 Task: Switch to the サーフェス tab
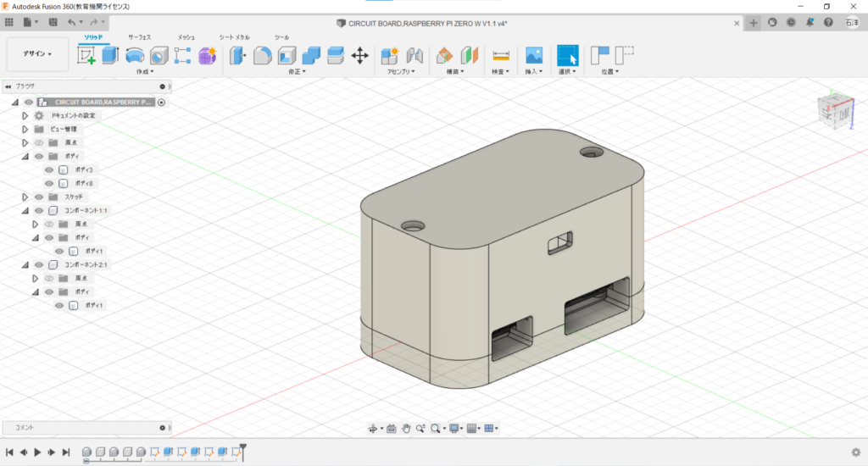[x=140, y=37]
